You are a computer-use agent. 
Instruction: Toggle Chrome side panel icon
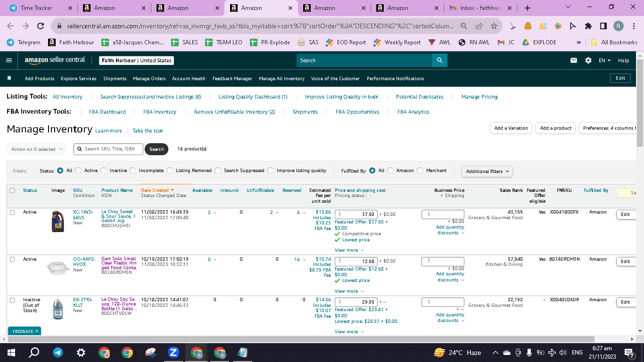pos(603,26)
